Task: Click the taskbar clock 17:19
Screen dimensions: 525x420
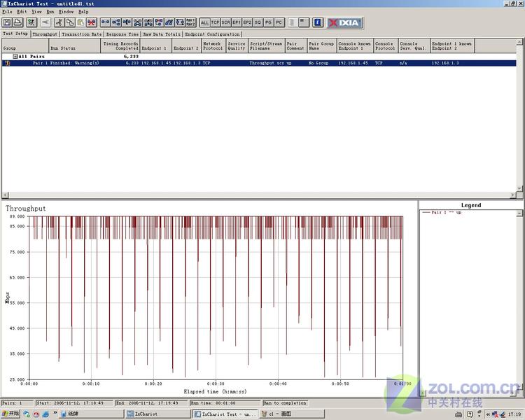Action: click(x=514, y=414)
